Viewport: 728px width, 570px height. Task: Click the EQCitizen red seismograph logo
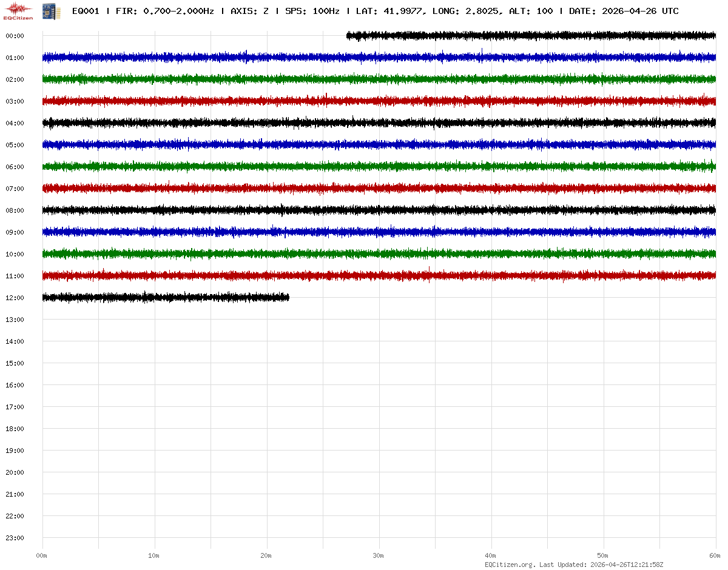point(18,10)
